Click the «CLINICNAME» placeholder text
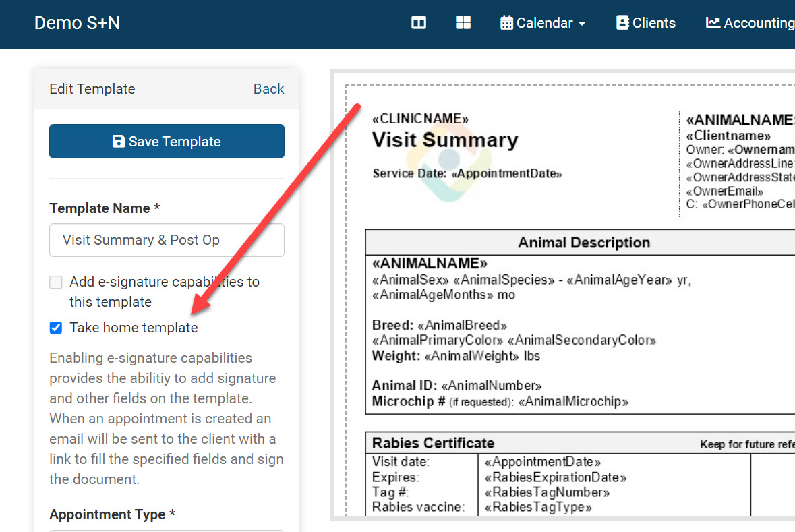This screenshot has width=795, height=532. [x=420, y=119]
